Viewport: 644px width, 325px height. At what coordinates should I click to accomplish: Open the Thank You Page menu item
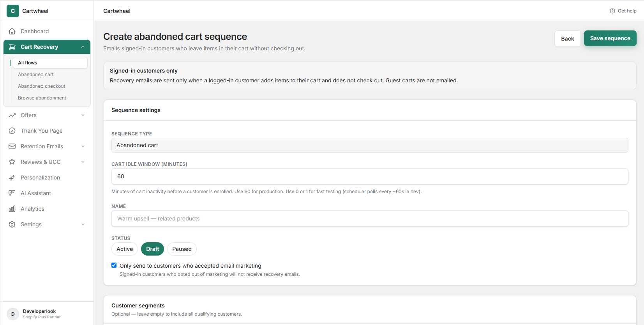pos(47,131)
